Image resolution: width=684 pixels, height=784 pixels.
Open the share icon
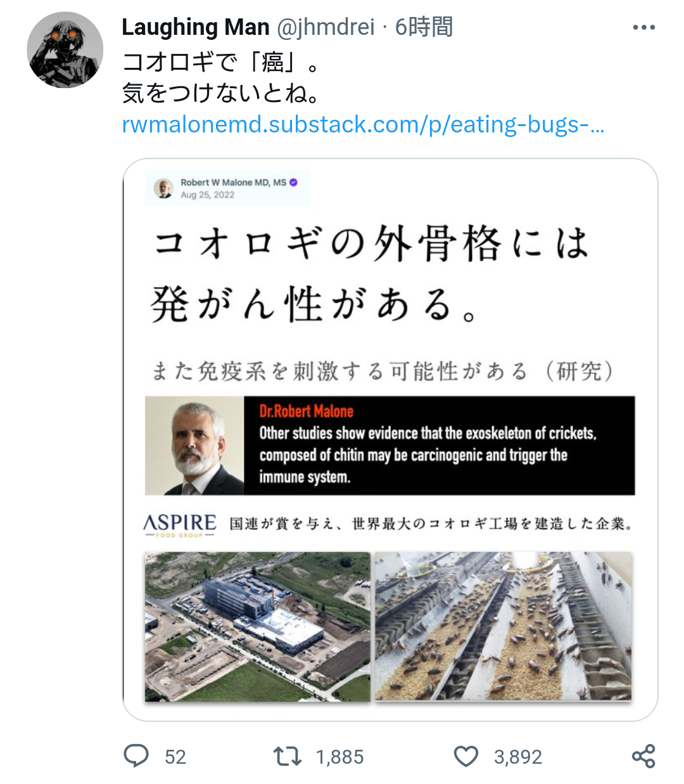click(x=643, y=756)
